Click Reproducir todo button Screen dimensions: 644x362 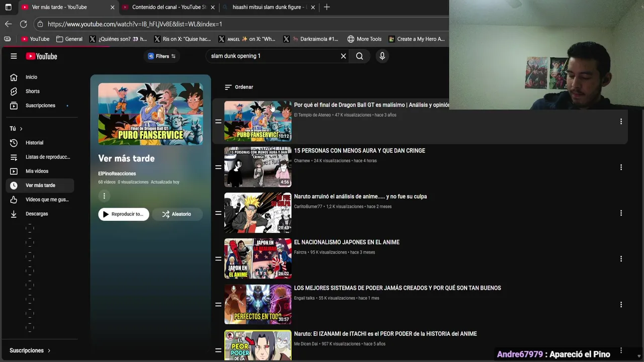tap(124, 214)
